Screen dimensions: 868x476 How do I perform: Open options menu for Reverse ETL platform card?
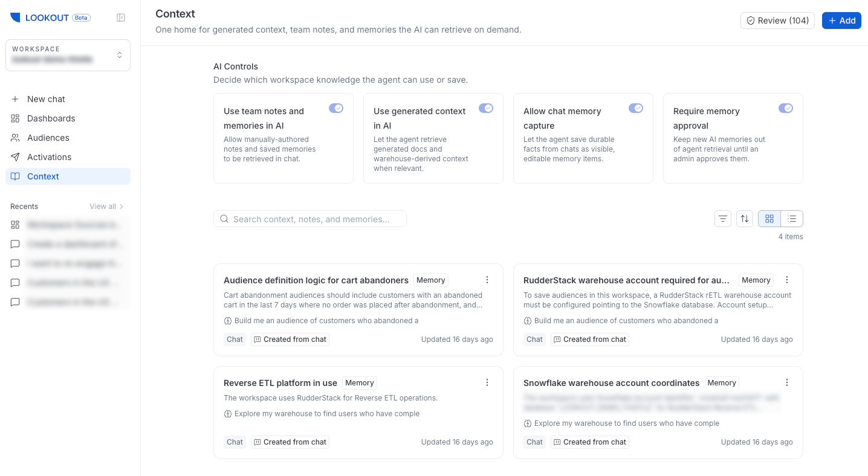click(x=487, y=382)
